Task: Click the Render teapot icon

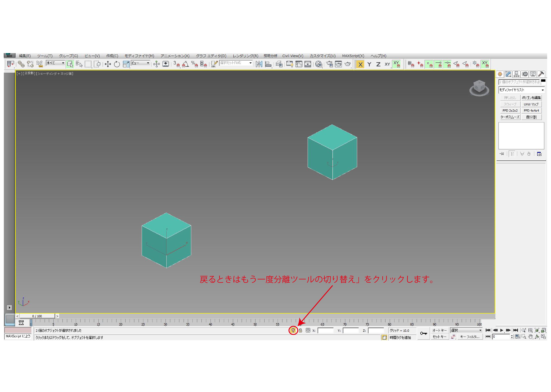Action: [x=348, y=64]
